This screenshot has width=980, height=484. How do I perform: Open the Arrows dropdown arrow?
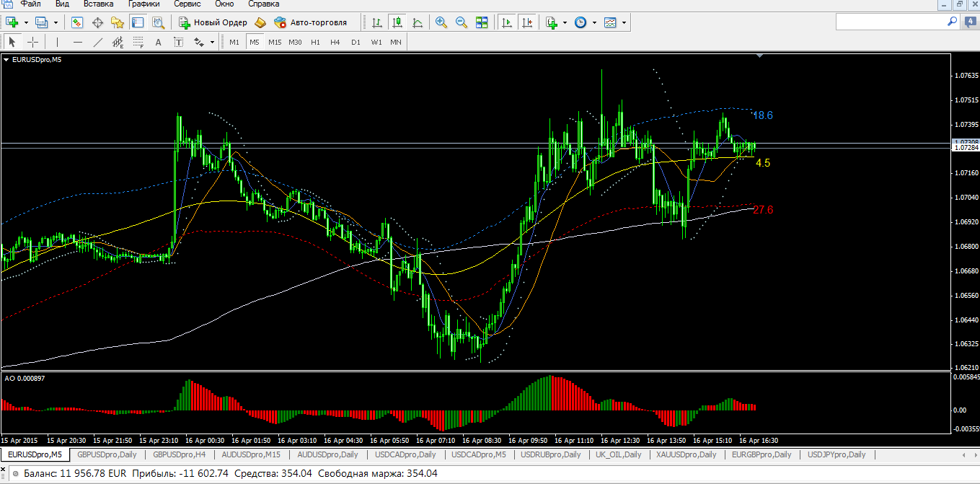212,42
